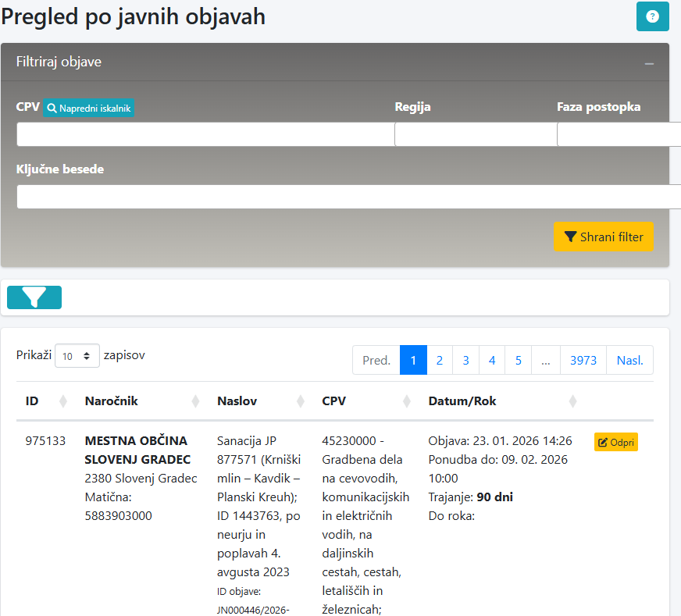Sort by Datum/Rok column arrows
Image resolution: width=681 pixels, height=616 pixels.
tap(572, 401)
